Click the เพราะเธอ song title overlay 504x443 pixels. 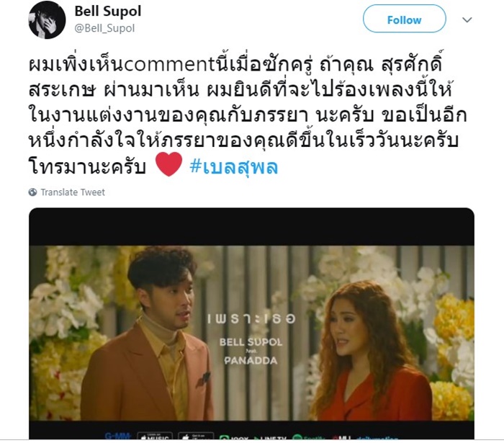[251, 318]
